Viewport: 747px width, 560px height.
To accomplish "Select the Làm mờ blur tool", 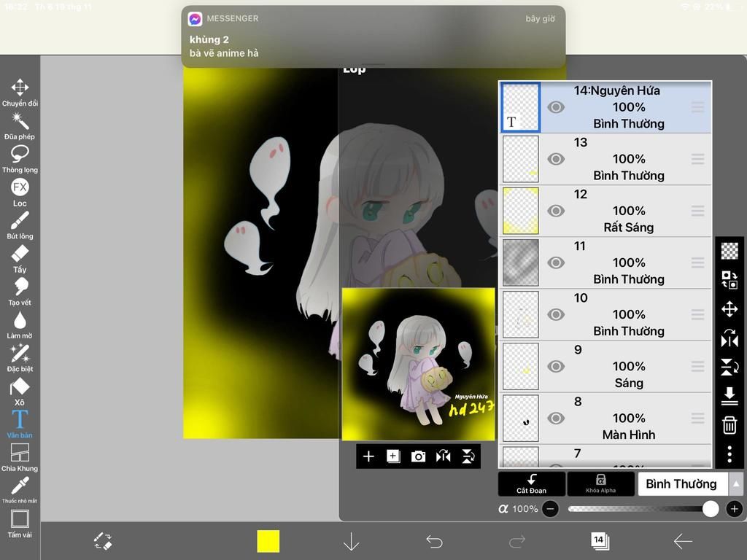I will 20,325.
